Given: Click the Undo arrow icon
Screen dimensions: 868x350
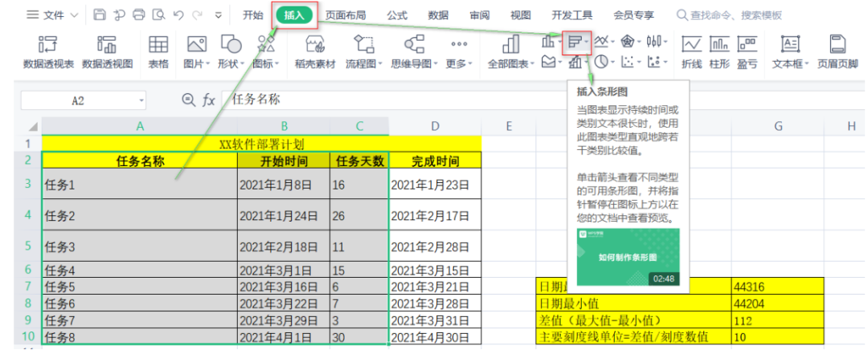Looking at the screenshot, I should [177, 15].
